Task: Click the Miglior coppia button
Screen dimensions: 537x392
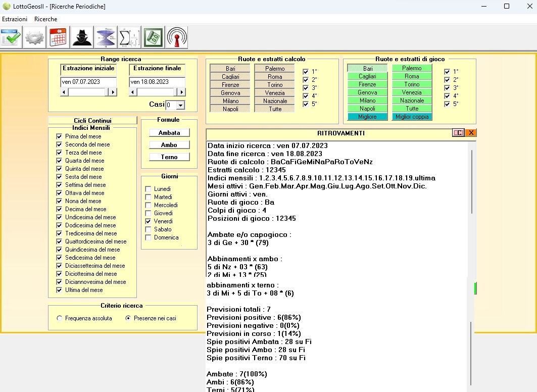Action: click(412, 117)
